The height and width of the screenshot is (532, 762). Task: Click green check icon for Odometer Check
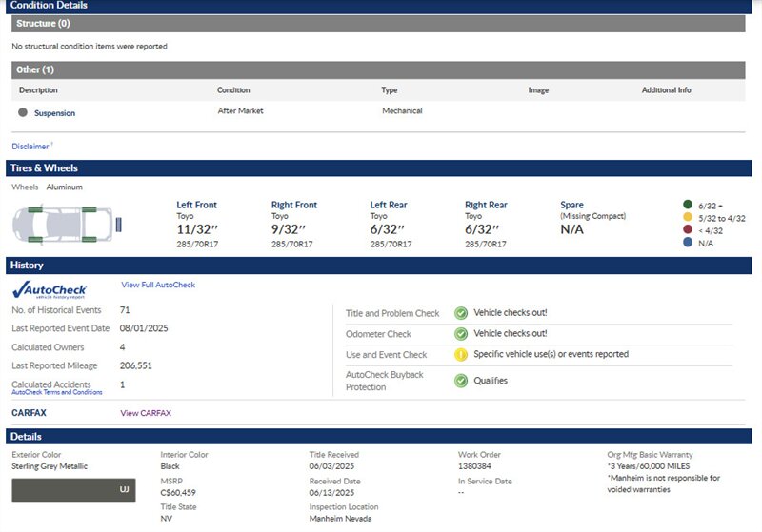pos(460,334)
